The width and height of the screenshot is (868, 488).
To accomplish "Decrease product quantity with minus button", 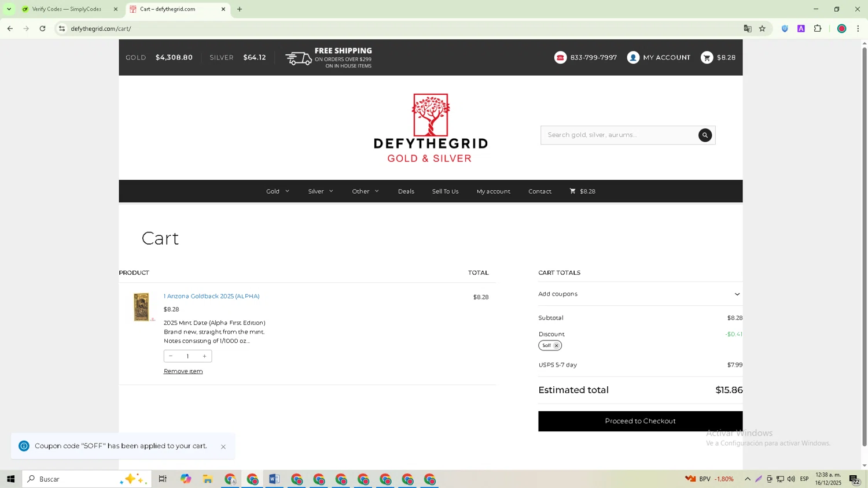I will point(171,356).
